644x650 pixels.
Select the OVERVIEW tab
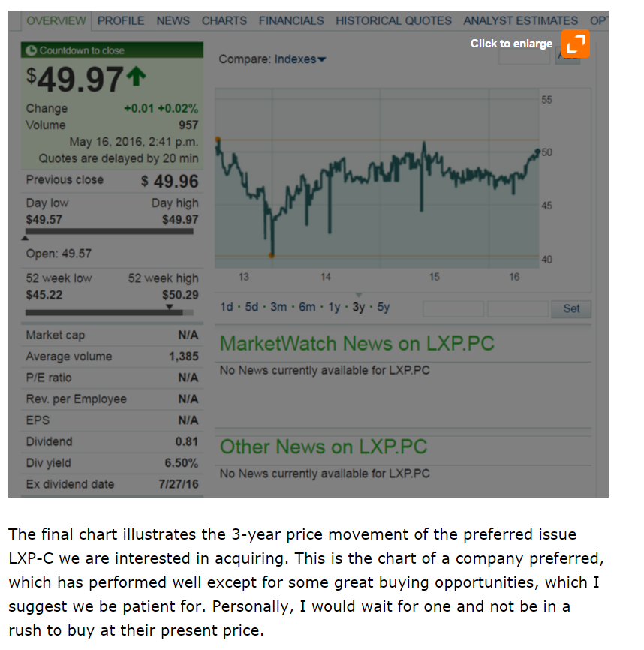56,20
